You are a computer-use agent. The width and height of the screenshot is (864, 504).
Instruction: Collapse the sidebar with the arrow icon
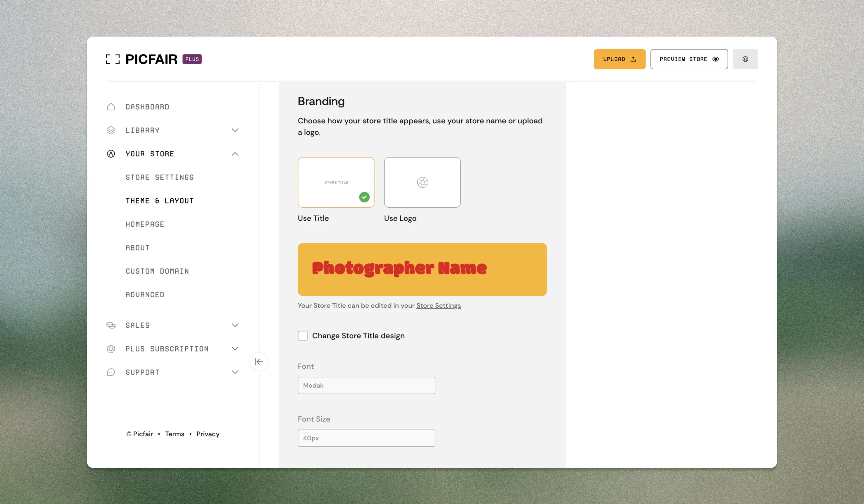coord(259,362)
